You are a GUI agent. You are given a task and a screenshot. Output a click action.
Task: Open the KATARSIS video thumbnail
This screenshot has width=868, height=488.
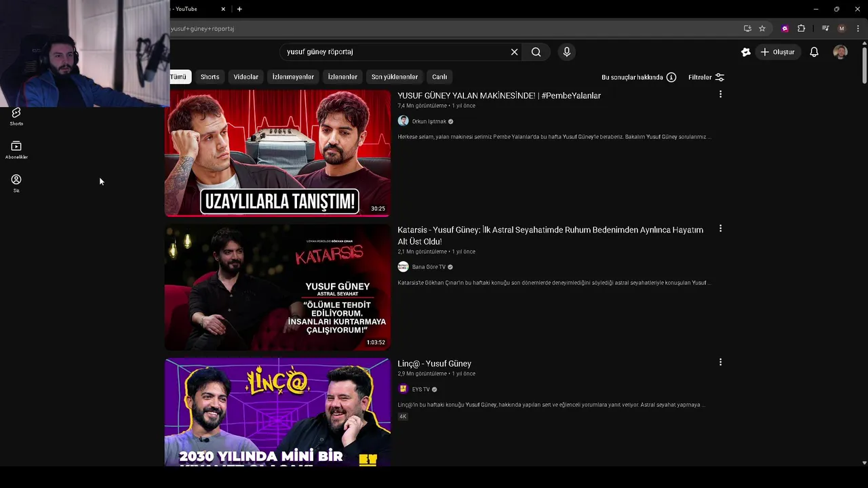(277, 287)
